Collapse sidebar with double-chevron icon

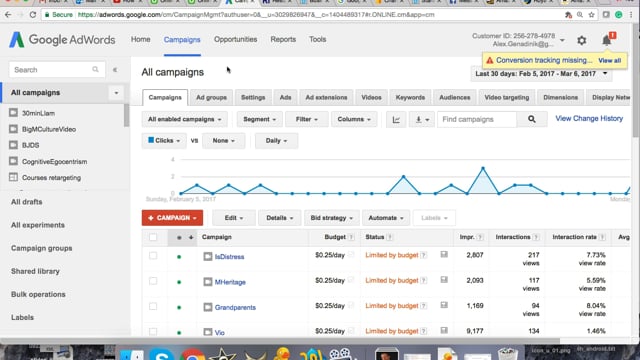tap(115, 70)
